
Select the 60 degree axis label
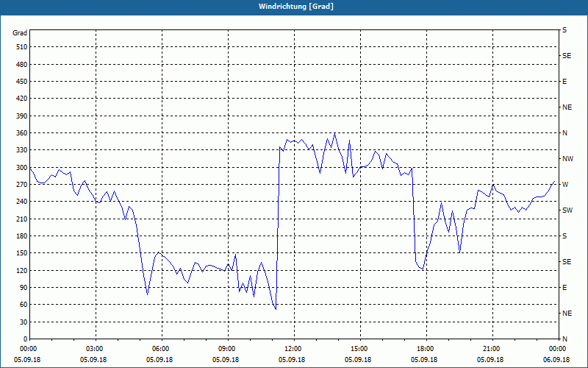click(23, 305)
